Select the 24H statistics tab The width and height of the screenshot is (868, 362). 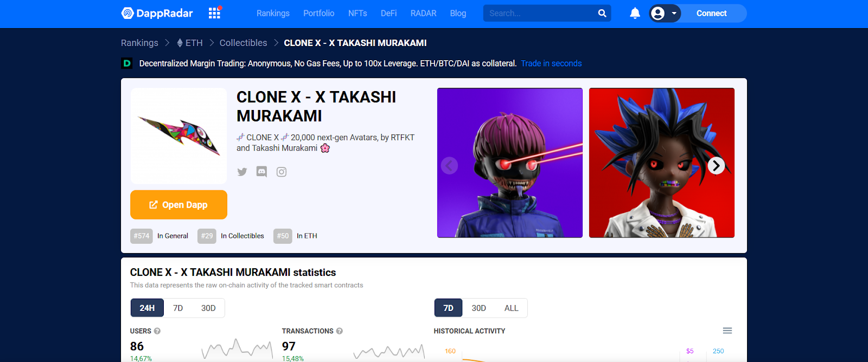click(x=147, y=308)
